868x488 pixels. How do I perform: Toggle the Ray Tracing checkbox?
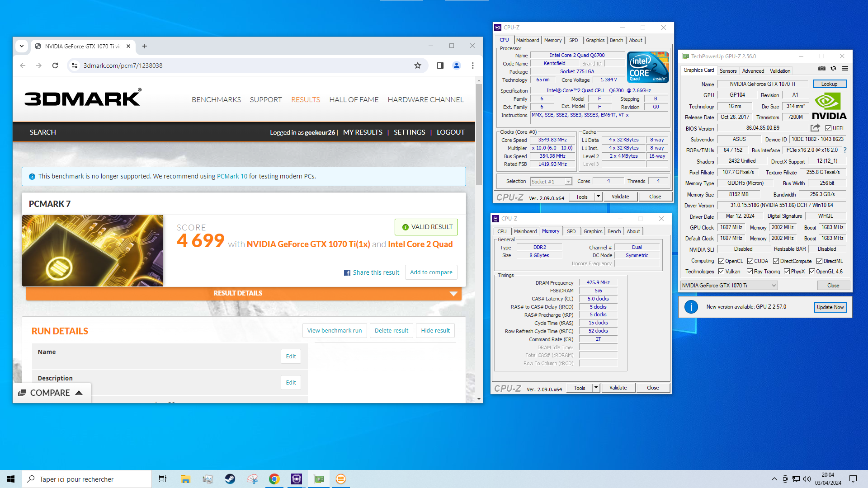[x=750, y=272]
